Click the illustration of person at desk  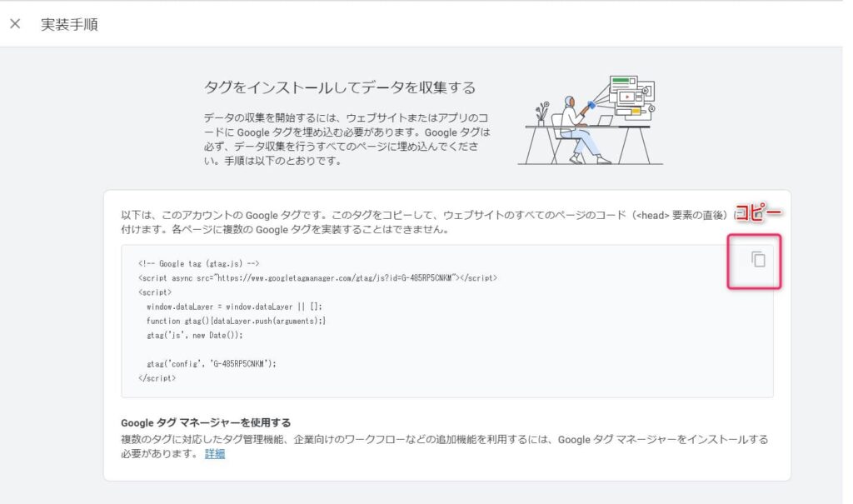(x=590, y=120)
